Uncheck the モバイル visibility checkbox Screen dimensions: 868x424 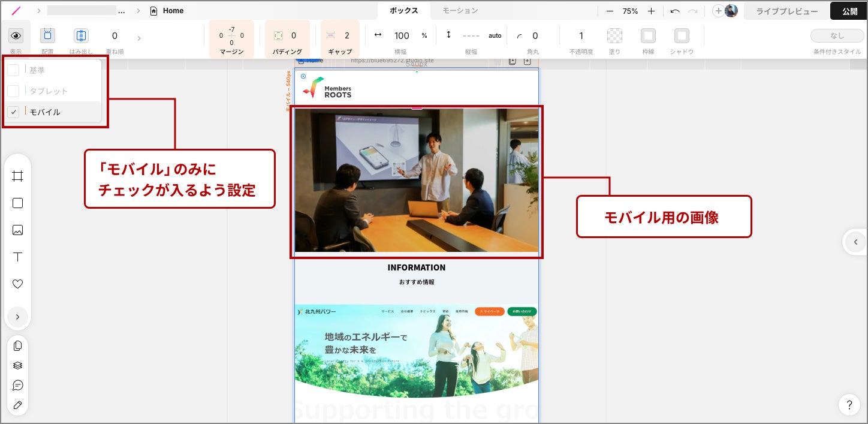[13, 112]
